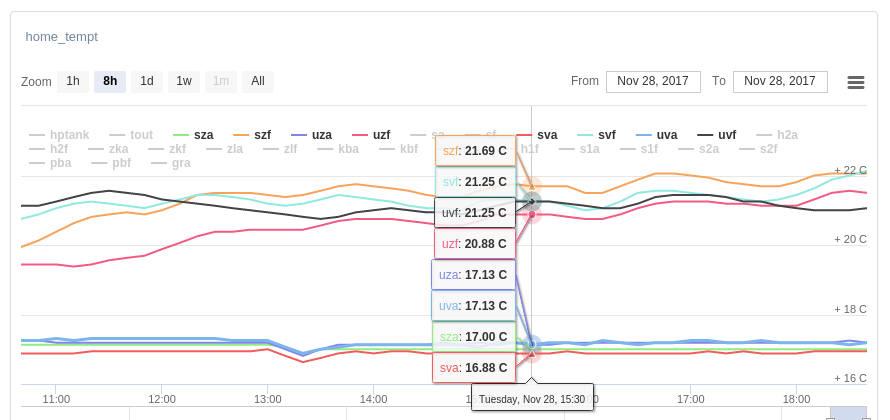Show the s2a series
This screenshot has width=890, height=420.
(x=699, y=149)
